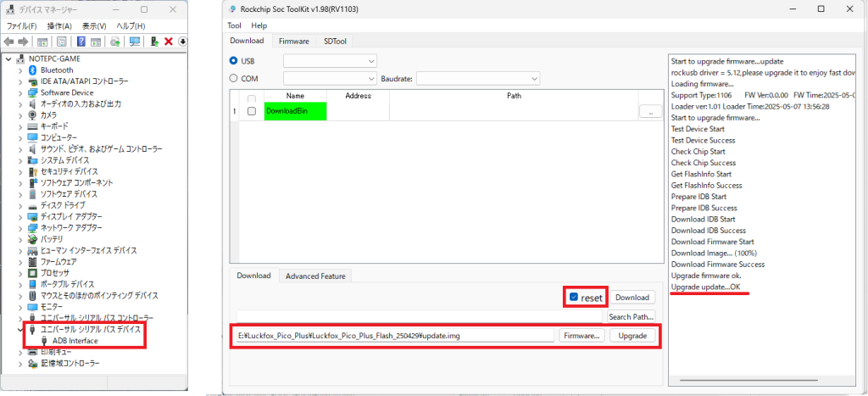The height and width of the screenshot is (396, 868).
Task: Switch to the SDTool tab
Action: [x=333, y=41]
